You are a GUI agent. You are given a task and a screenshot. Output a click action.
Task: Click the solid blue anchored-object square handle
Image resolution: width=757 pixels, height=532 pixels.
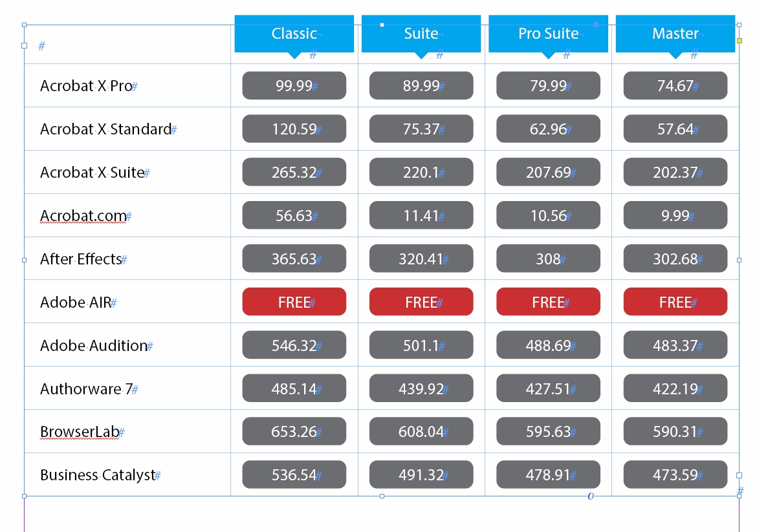[x=596, y=25]
